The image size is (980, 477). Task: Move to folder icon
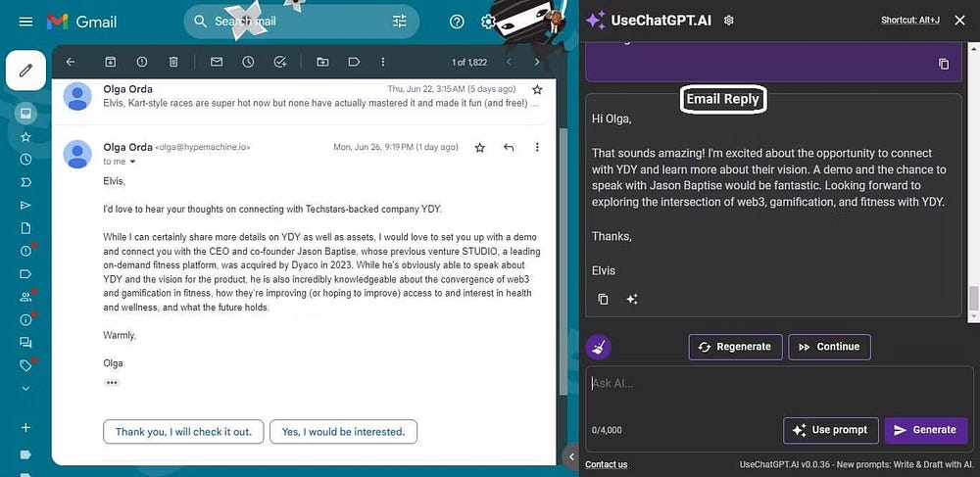322,62
